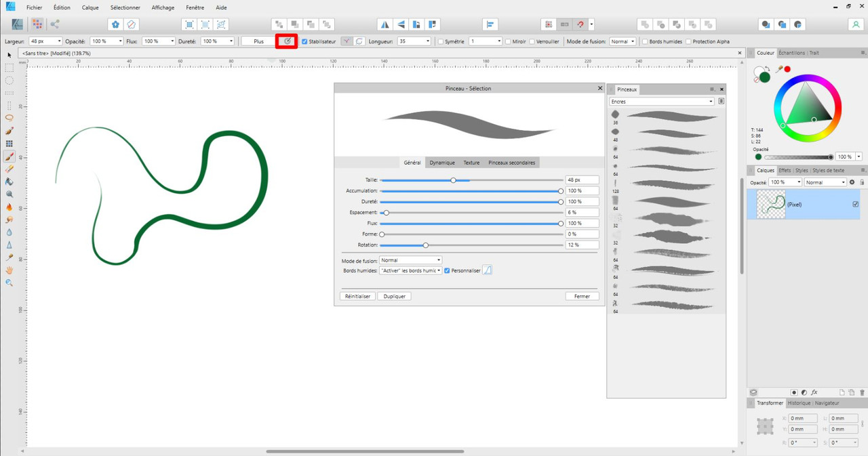
Task: Uncheck the Stabilisateur checkbox
Action: [304, 41]
